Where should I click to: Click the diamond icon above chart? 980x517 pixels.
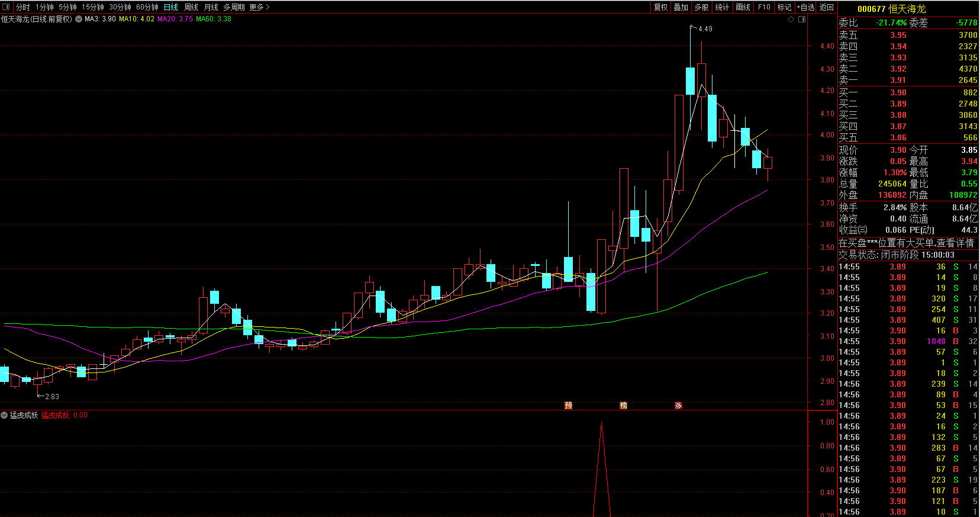tap(791, 20)
